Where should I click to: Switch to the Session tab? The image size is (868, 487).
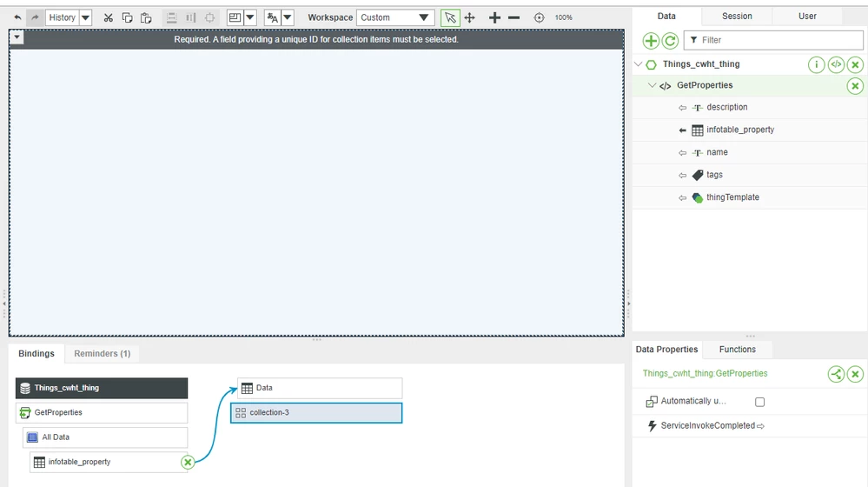pyautogui.click(x=737, y=16)
